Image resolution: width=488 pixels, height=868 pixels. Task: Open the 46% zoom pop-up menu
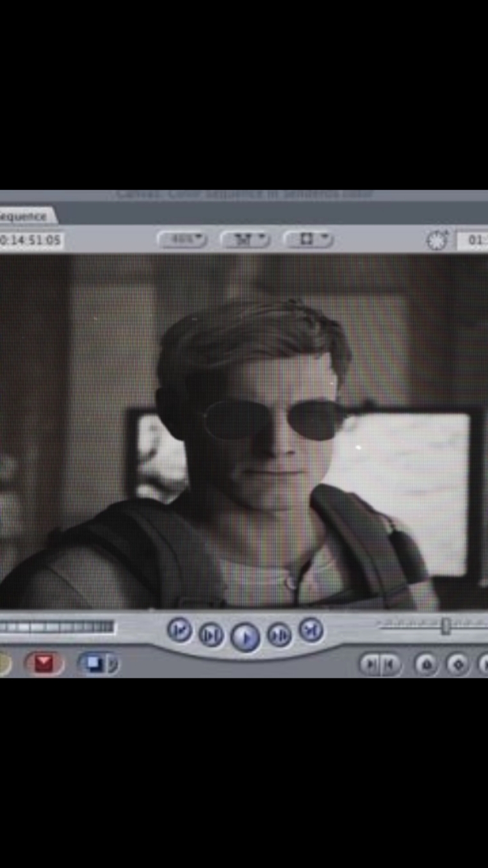pyautogui.click(x=182, y=240)
